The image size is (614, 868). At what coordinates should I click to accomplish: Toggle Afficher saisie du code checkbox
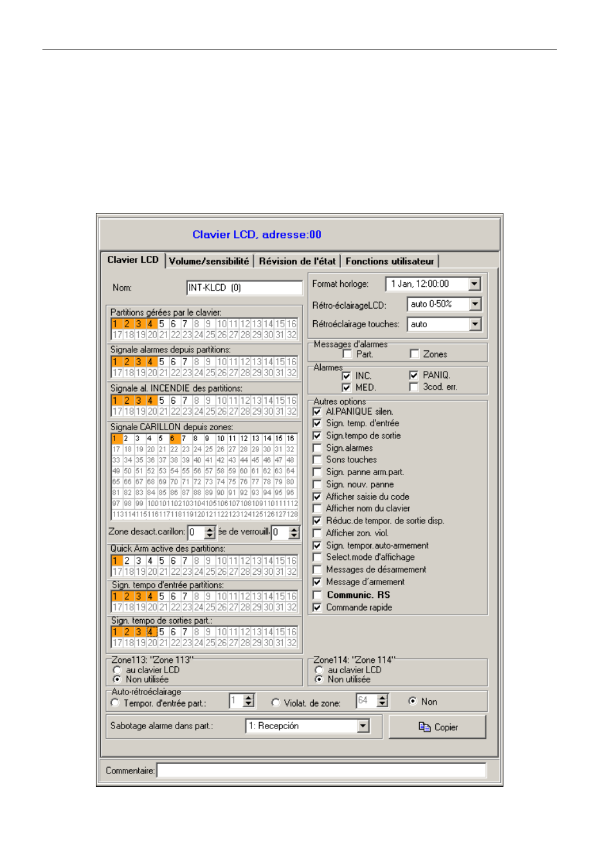(x=317, y=496)
